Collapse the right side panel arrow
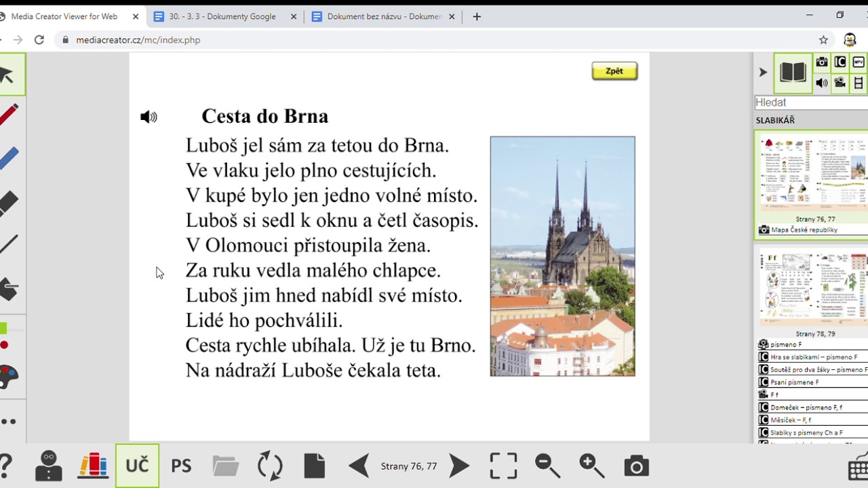Viewport: 868px width, 488px height. (763, 73)
